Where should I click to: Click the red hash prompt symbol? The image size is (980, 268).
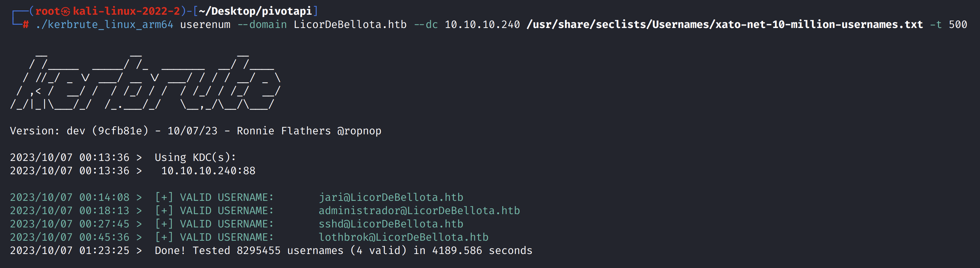point(26,25)
